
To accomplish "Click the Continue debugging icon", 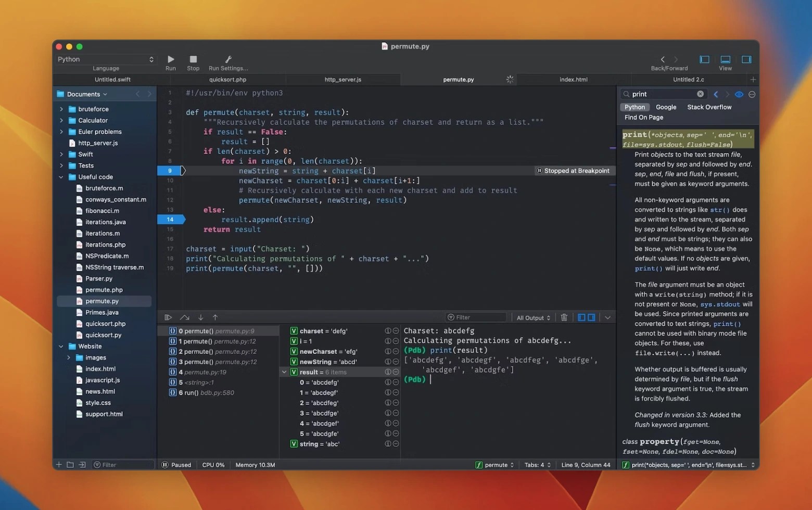I will tap(168, 317).
